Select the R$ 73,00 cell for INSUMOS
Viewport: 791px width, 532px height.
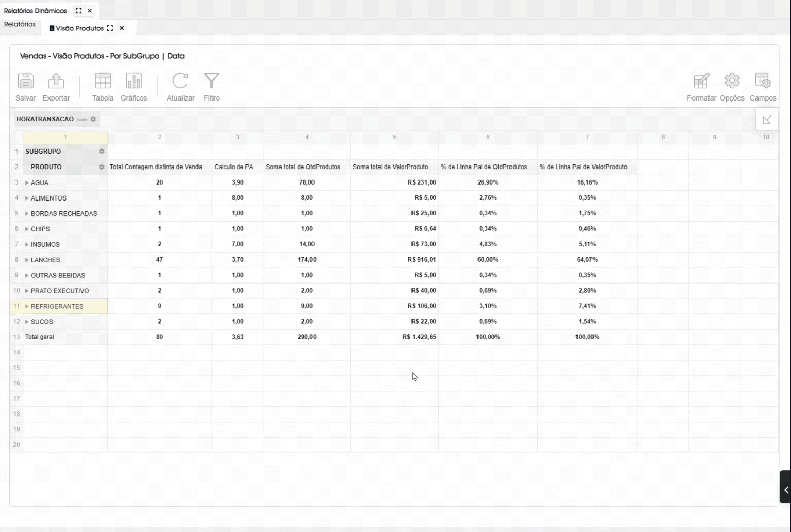click(394, 244)
